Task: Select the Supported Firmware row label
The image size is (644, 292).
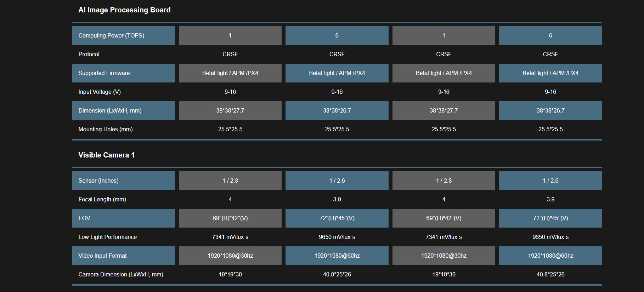Action: click(x=104, y=73)
